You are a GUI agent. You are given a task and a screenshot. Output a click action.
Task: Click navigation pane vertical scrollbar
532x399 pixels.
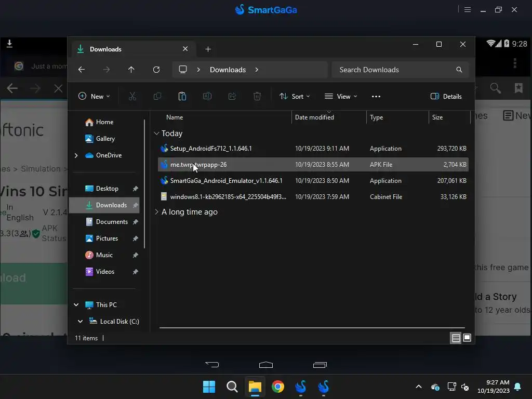pos(145,183)
